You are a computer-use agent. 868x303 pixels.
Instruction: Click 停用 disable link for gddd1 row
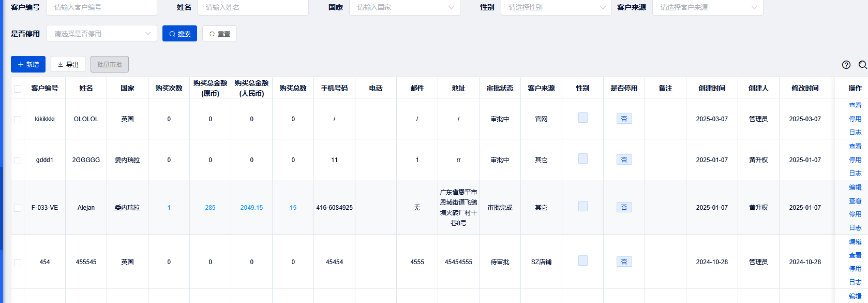pos(855,160)
